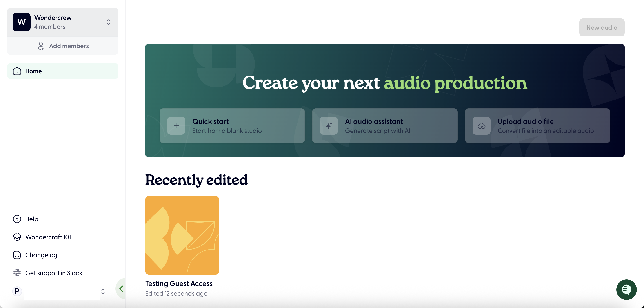Click the cloud upload icon

pyautogui.click(x=481, y=126)
